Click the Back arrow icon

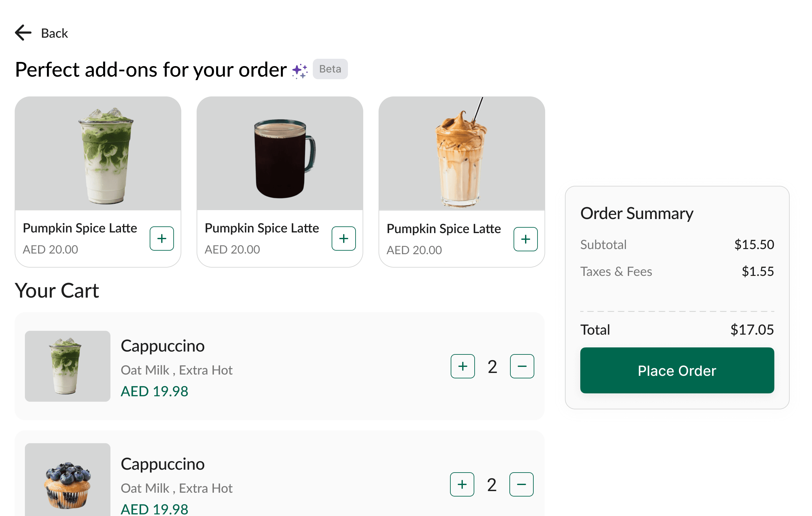pyautogui.click(x=22, y=32)
